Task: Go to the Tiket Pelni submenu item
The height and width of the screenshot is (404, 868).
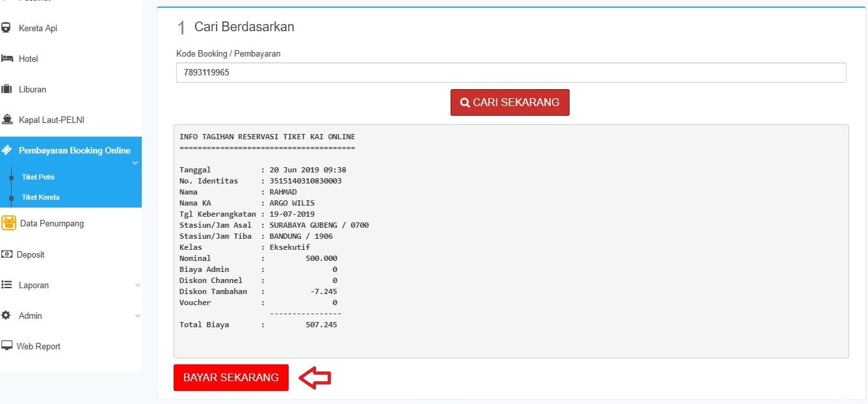Action: click(38, 177)
